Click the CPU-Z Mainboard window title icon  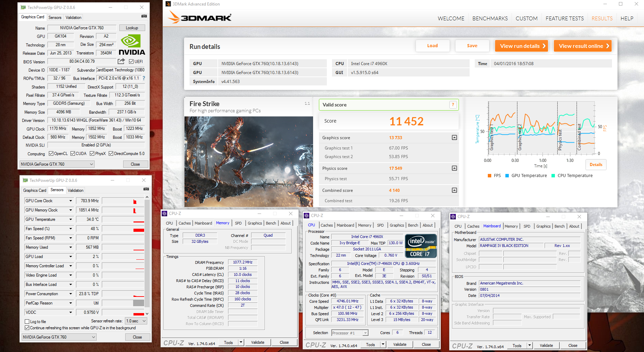tap(453, 217)
